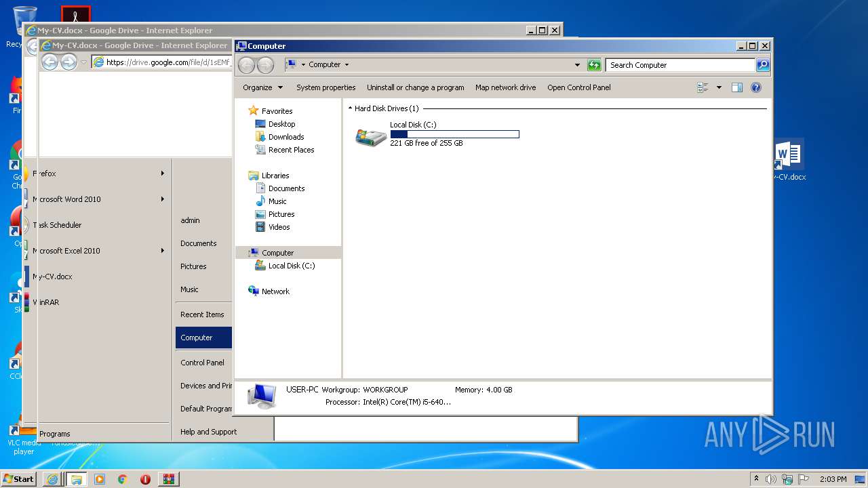Click the Search Computer input field
The image size is (868, 488).
(680, 65)
